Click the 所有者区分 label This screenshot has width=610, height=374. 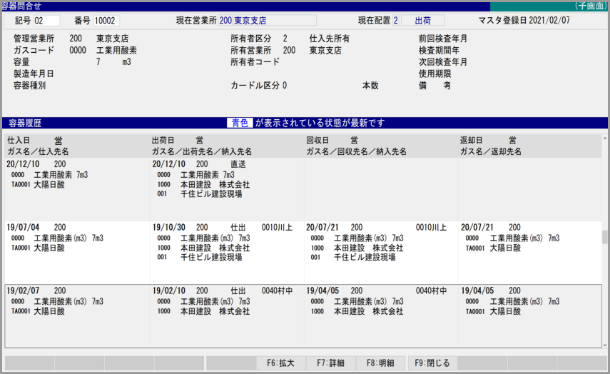coord(251,39)
